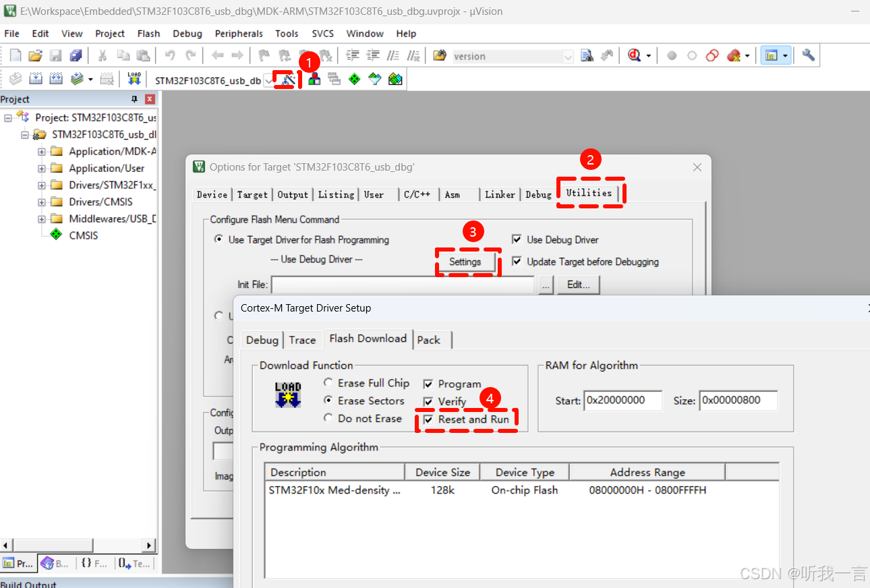
Task: Select the STM32F10x Med-density algorithm row
Action: [521, 490]
